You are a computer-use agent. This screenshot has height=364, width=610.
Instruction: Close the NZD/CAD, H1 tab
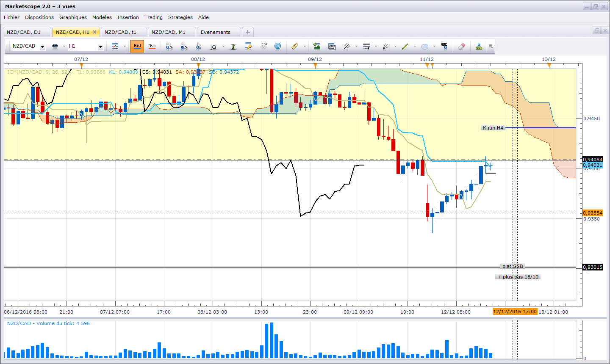tap(94, 32)
